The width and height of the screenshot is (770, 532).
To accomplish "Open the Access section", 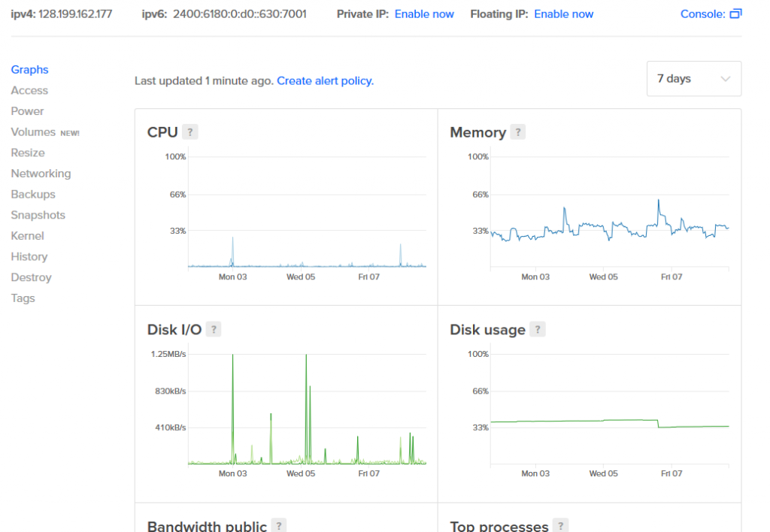I will (x=29, y=90).
